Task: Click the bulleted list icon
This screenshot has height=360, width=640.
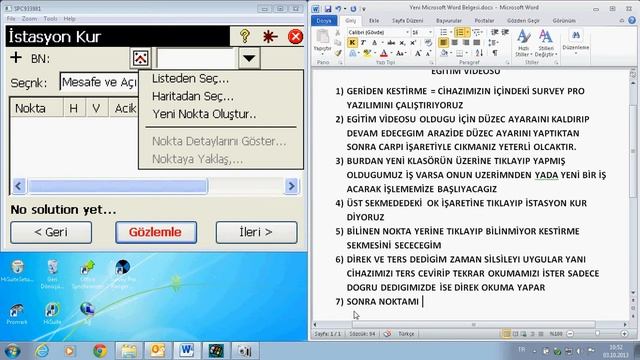Action: (x=444, y=32)
